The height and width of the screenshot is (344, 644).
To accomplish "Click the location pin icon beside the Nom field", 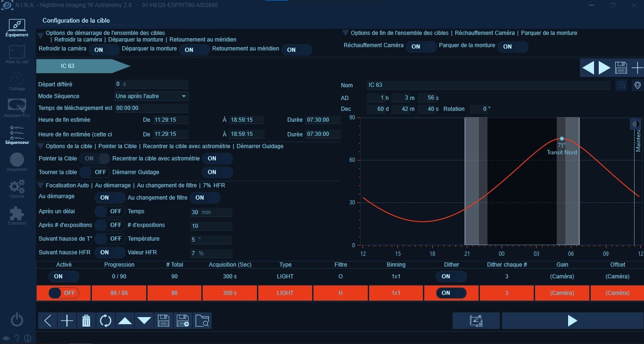I will [x=638, y=85].
